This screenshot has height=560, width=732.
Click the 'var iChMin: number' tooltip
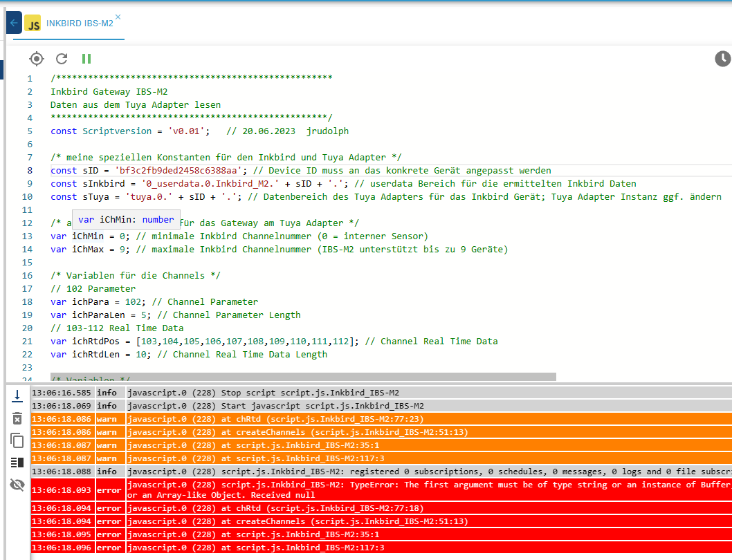126,219
